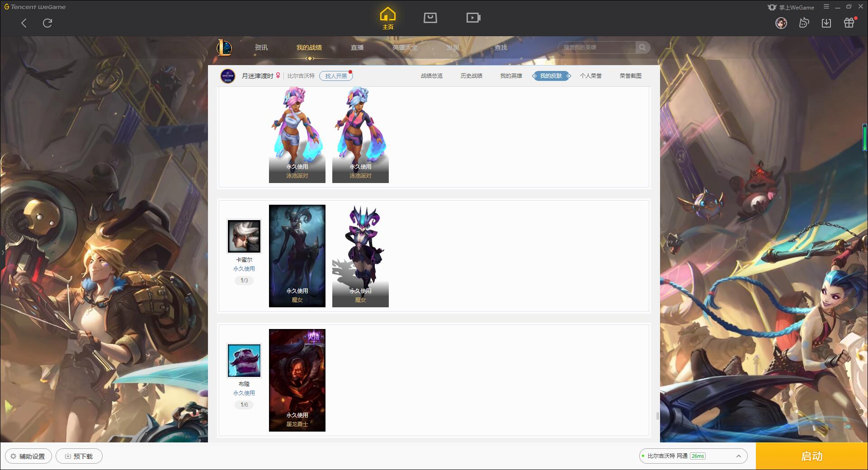Open the 直播 tab
868x470 pixels.
click(357, 47)
